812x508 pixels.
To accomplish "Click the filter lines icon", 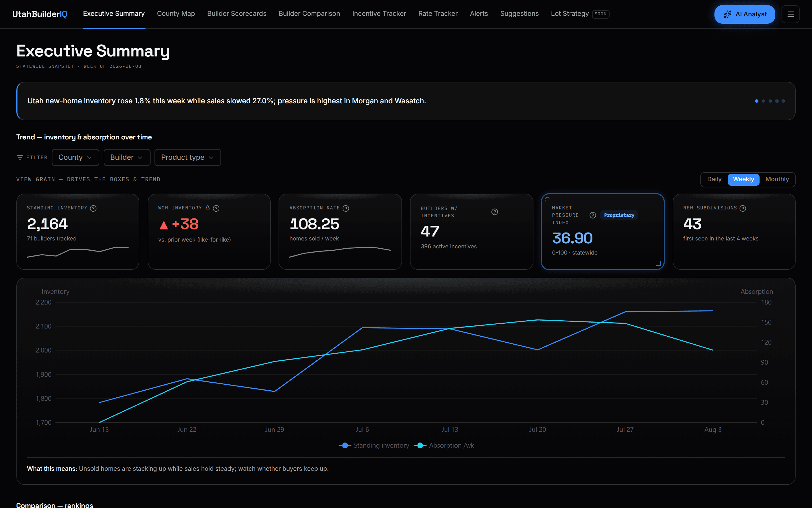I will 20,157.
